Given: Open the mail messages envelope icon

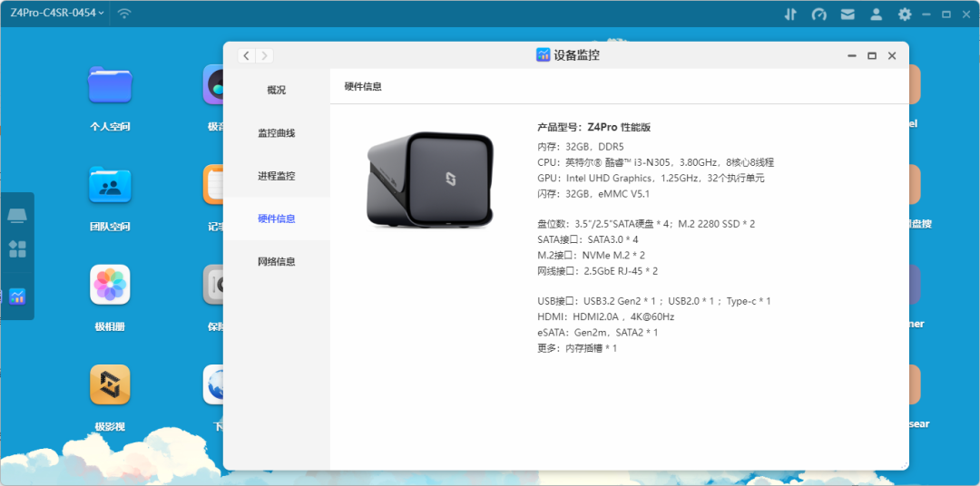Looking at the screenshot, I should 848,14.
